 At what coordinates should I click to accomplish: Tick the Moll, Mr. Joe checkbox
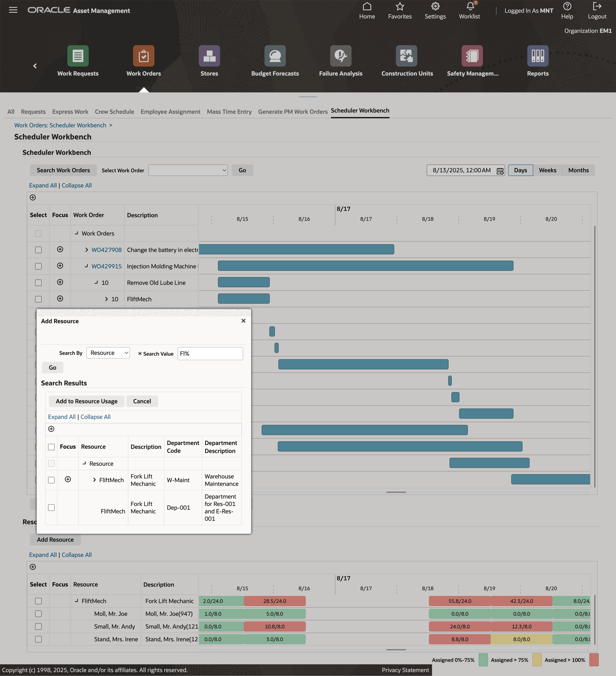(x=39, y=614)
